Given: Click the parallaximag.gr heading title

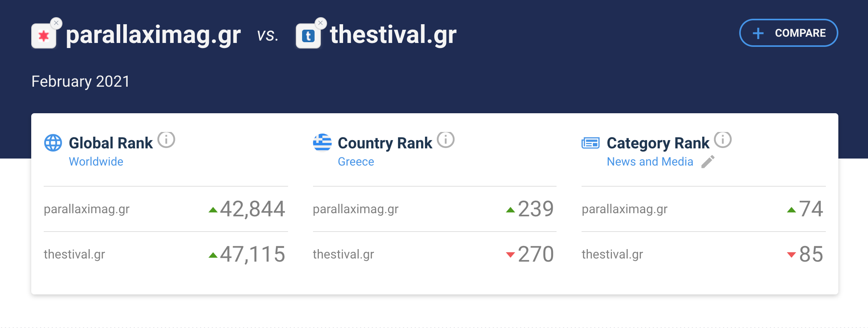Looking at the screenshot, I should click(153, 35).
